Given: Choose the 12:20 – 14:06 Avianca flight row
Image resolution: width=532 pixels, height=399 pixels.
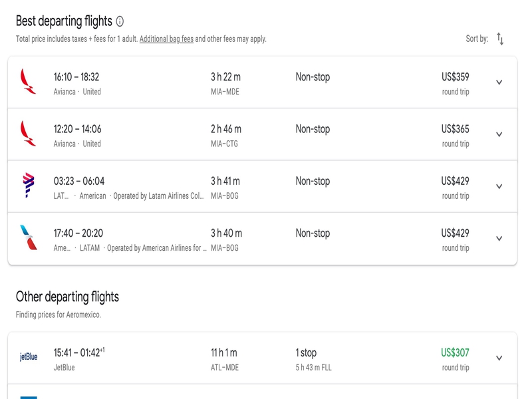Looking at the screenshot, I should (263, 134).
